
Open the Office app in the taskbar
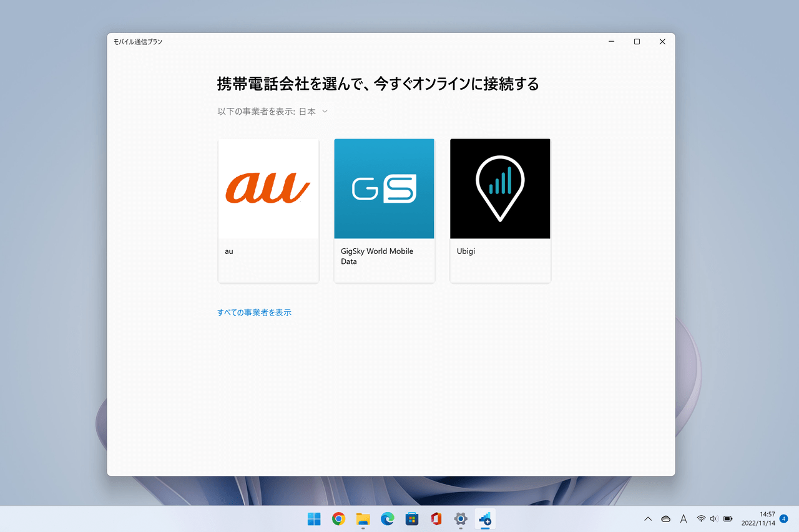[436, 519]
